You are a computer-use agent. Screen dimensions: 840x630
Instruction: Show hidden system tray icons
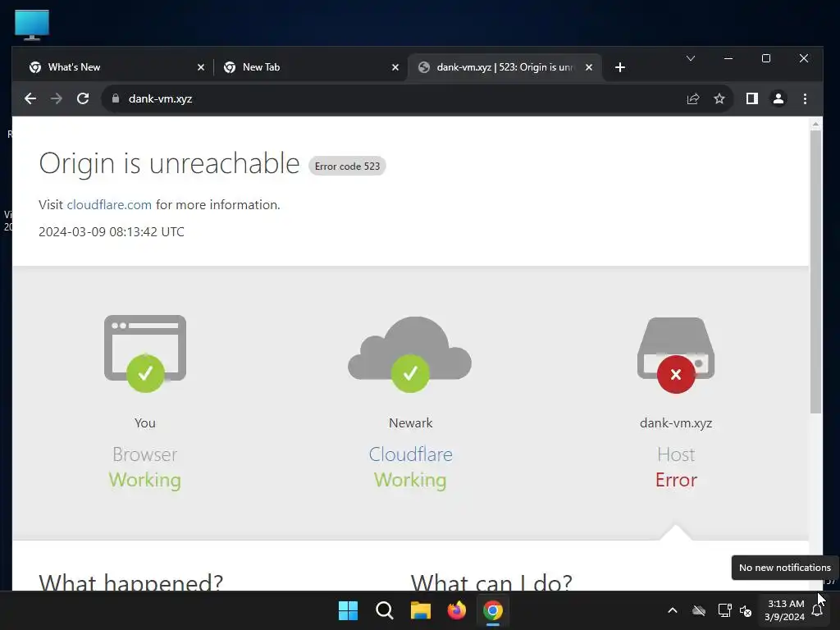pyautogui.click(x=673, y=610)
